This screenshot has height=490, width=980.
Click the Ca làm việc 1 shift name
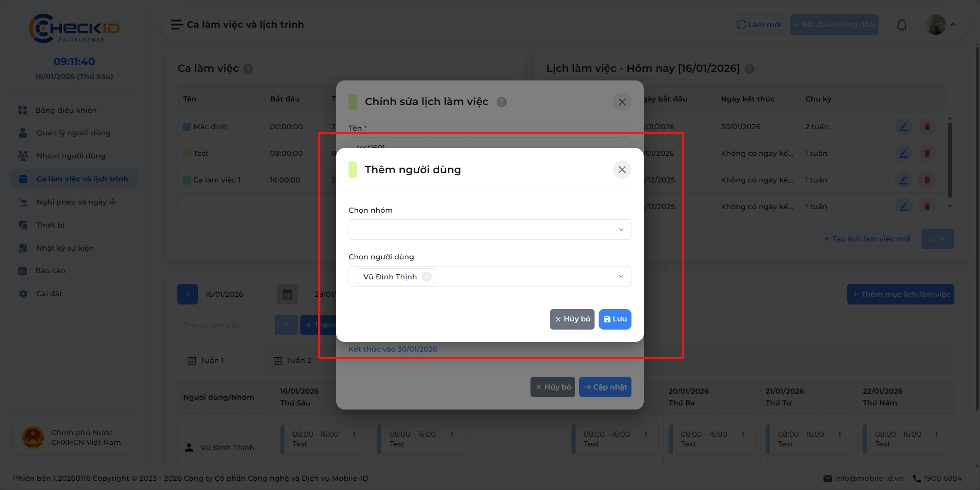217,180
